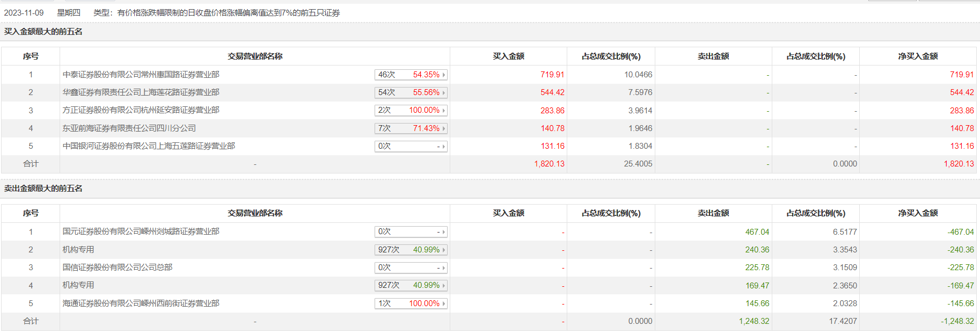Expand the 0次 box for 国元证券 row

pyautogui.click(x=444, y=232)
